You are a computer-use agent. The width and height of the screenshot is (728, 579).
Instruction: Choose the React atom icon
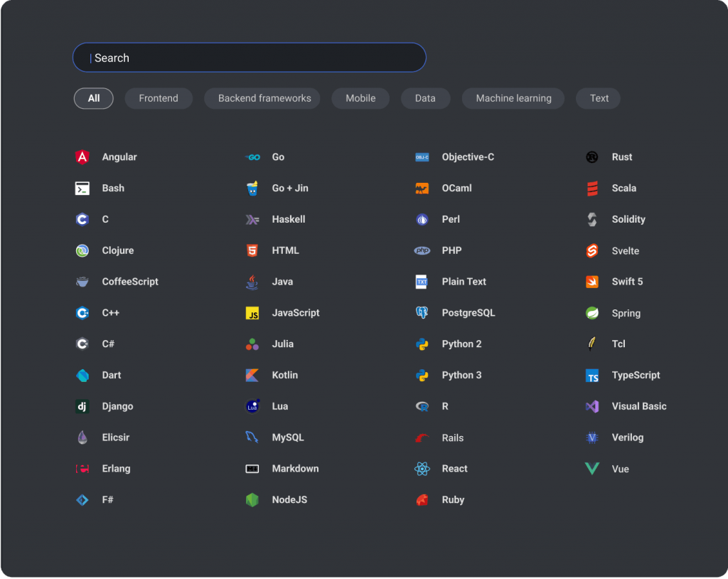(x=422, y=469)
